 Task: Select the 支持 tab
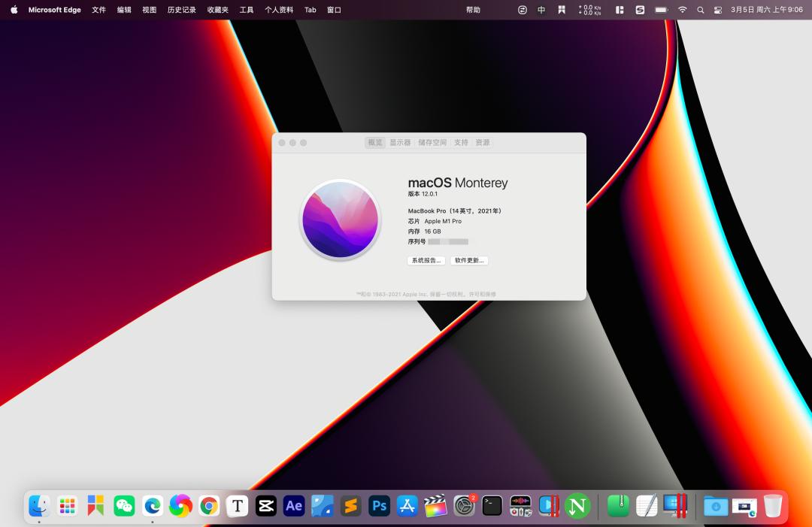461,143
